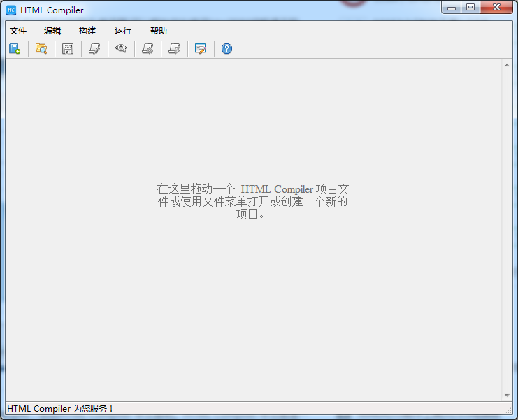518x420 pixels.
Task: Open the 文件 menu
Action: point(18,31)
